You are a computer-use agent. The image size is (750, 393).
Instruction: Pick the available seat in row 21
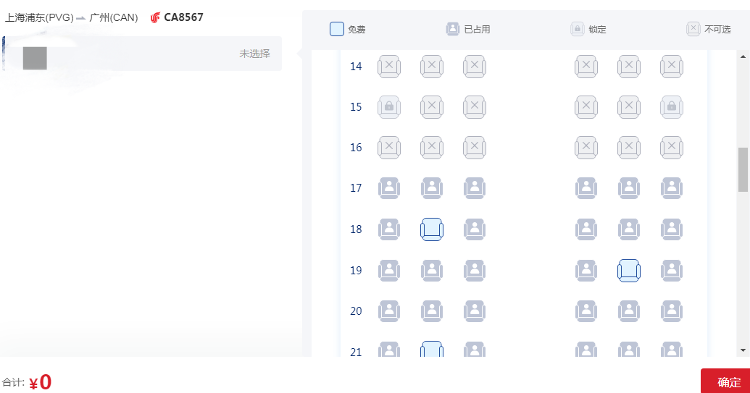(x=431, y=349)
